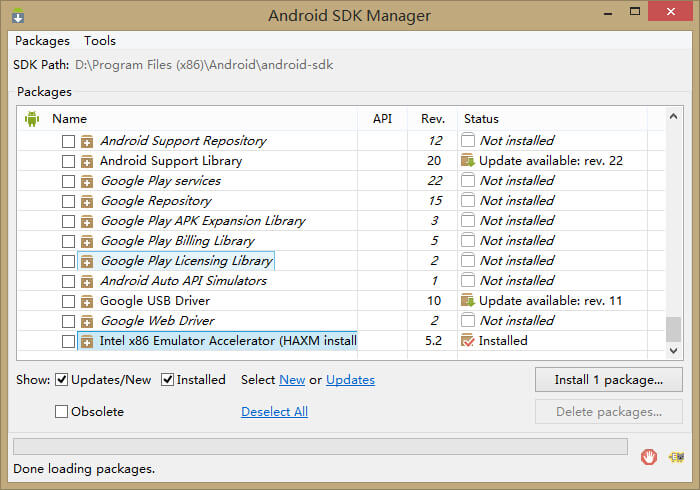Click the New selection link
Image resolution: width=700 pixels, height=490 pixels.
(292, 380)
